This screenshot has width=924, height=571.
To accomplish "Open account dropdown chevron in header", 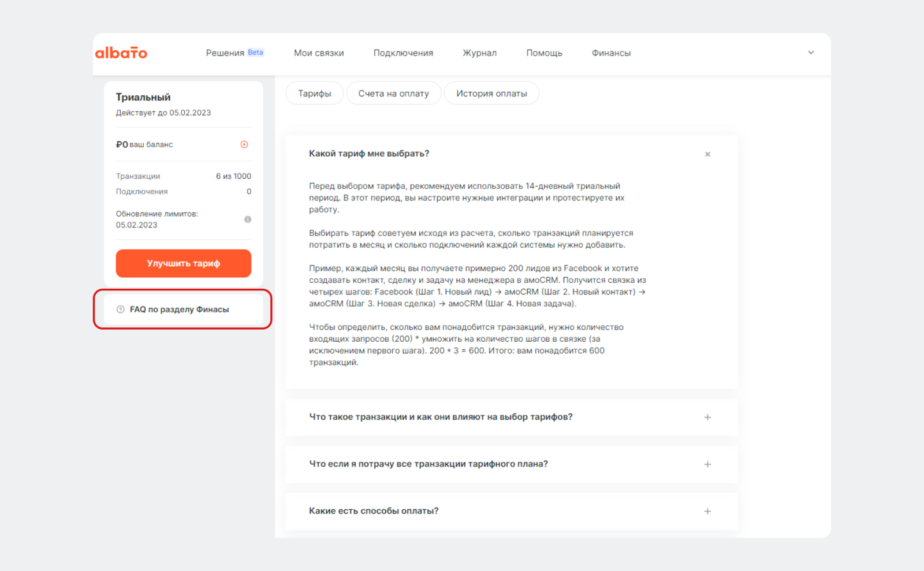I will coord(811,53).
